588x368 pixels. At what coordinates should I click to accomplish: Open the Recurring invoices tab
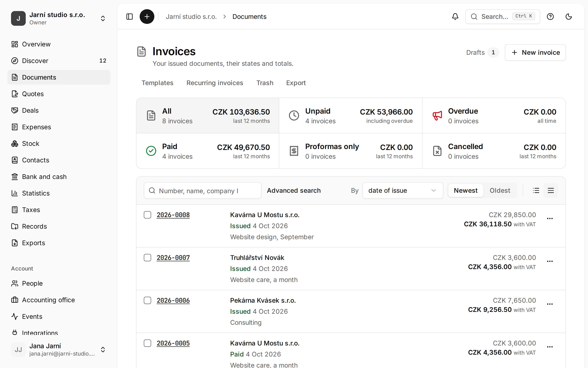click(x=215, y=83)
